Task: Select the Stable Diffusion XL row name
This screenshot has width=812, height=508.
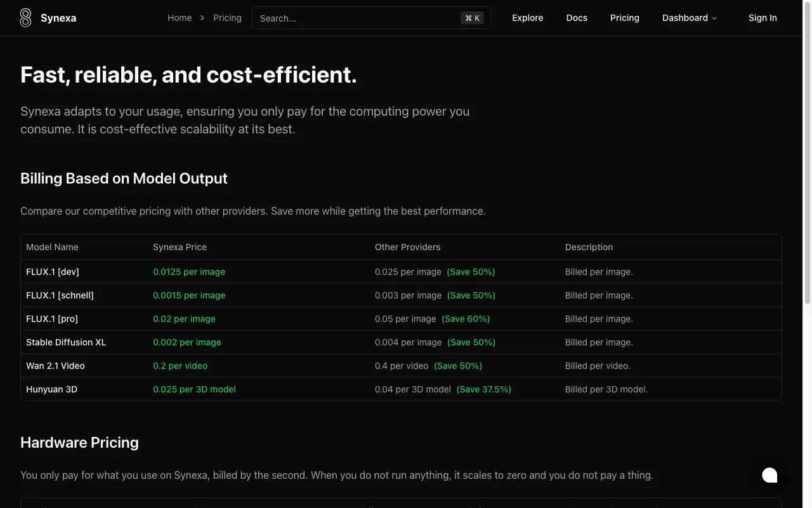Action: tap(66, 342)
